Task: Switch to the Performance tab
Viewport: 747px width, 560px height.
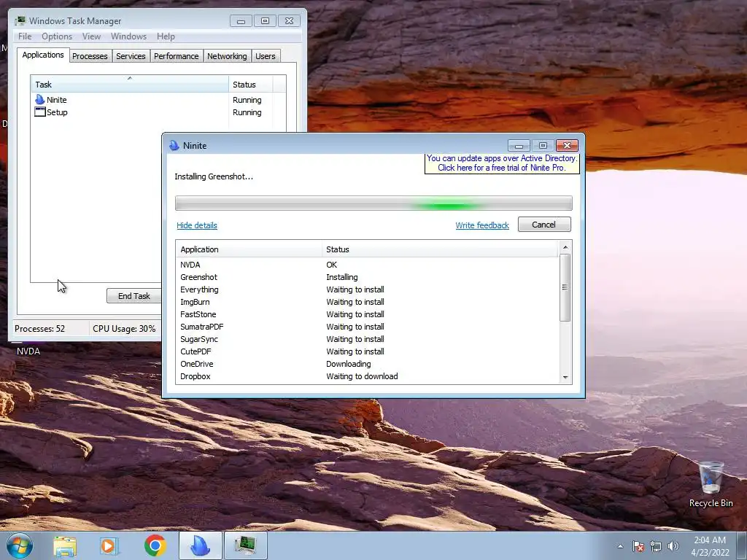Action: (176, 56)
